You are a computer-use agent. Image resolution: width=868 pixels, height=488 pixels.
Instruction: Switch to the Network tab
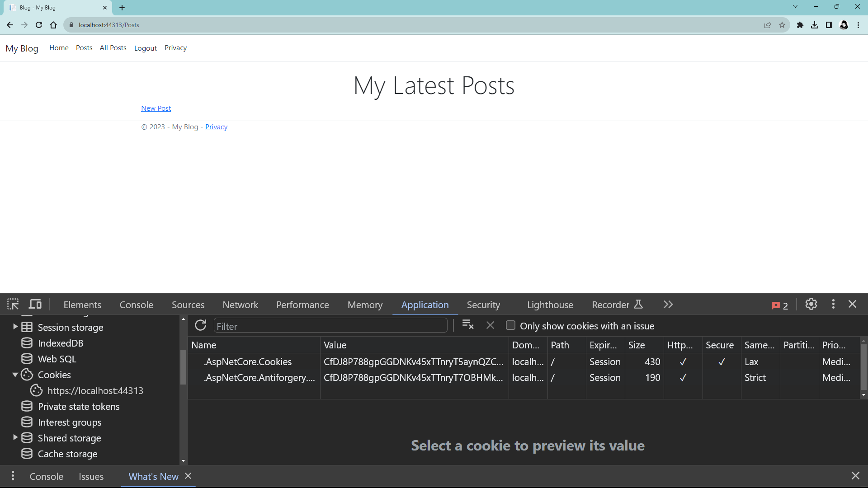point(240,305)
